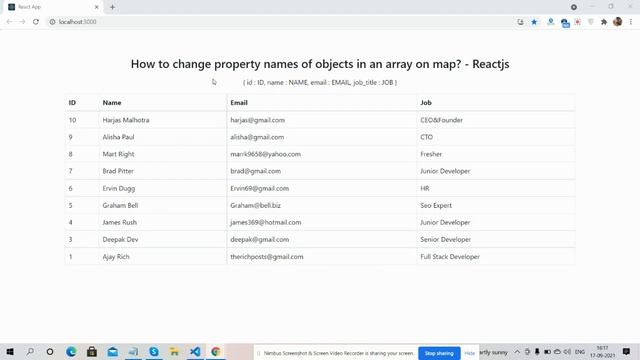Bookmark this page with the star icon
640x360 pixels.
534,22
